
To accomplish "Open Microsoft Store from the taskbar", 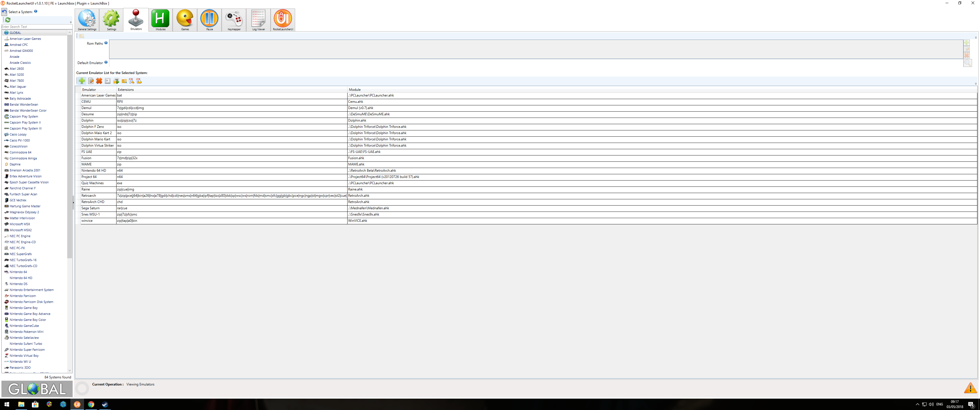I will [x=35, y=404].
